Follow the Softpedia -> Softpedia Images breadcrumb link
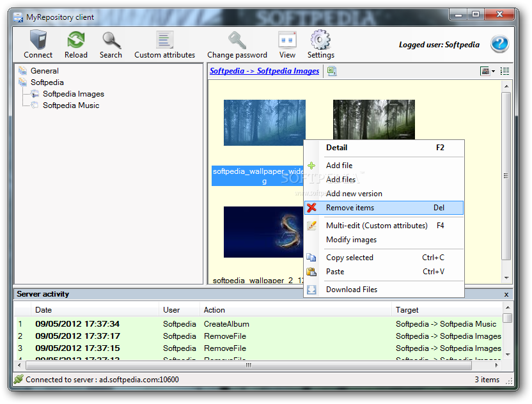The height and width of the screenshot is (404, 532). tap(264, 71)
